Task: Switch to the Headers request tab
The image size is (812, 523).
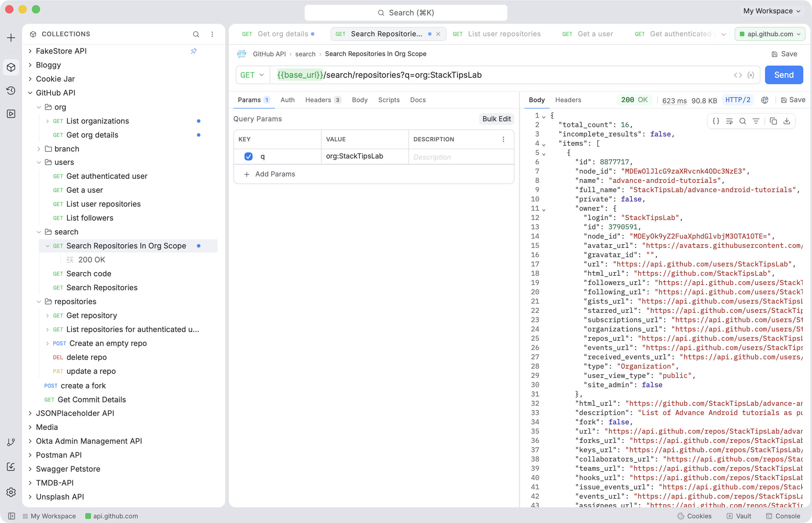Action: (323, 100)
